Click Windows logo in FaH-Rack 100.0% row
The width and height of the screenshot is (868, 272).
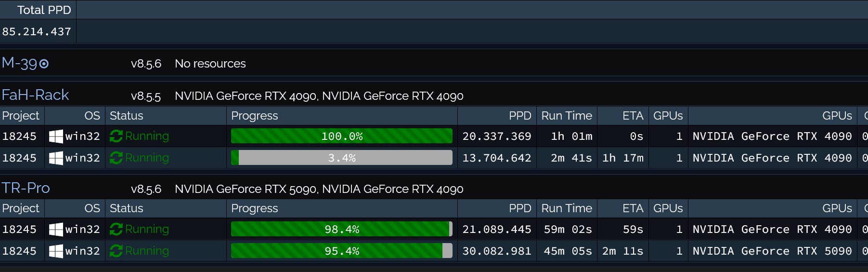coord(56,136)
